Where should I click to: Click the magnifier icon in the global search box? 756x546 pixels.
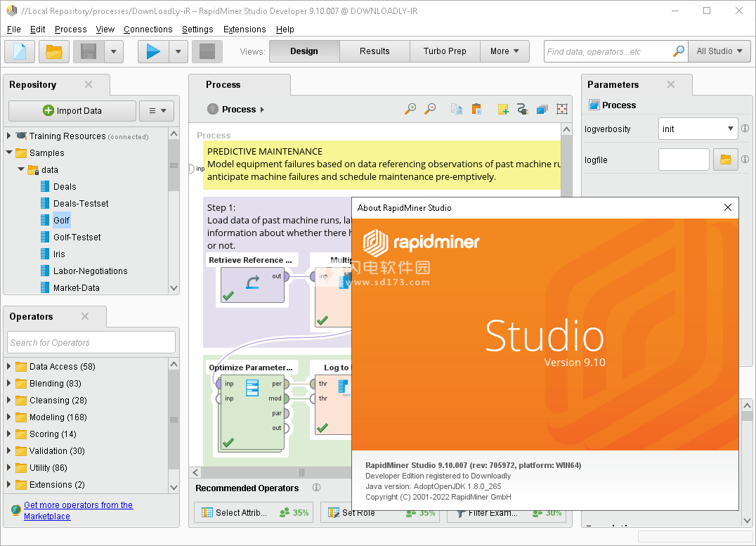pyautogui.click(x=679, y=51)
